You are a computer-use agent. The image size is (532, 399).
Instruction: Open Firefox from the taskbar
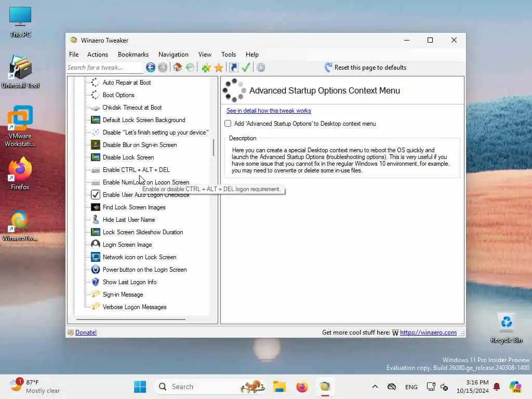[302, 387]
